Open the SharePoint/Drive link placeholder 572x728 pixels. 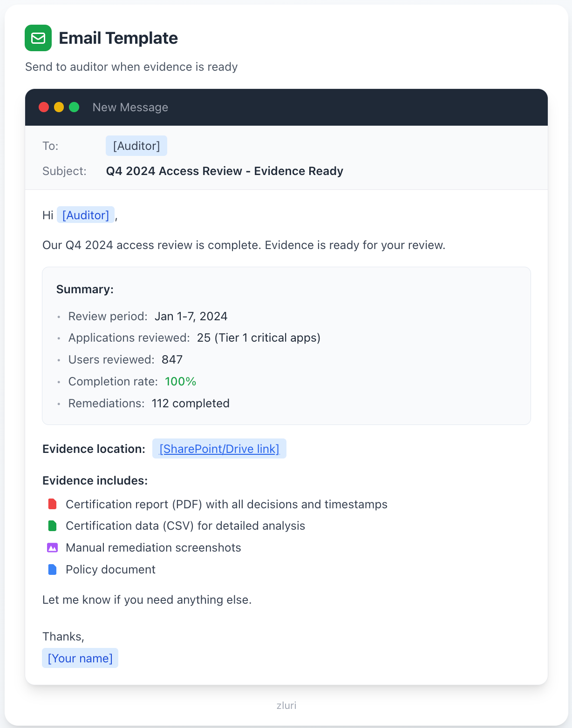219,449
